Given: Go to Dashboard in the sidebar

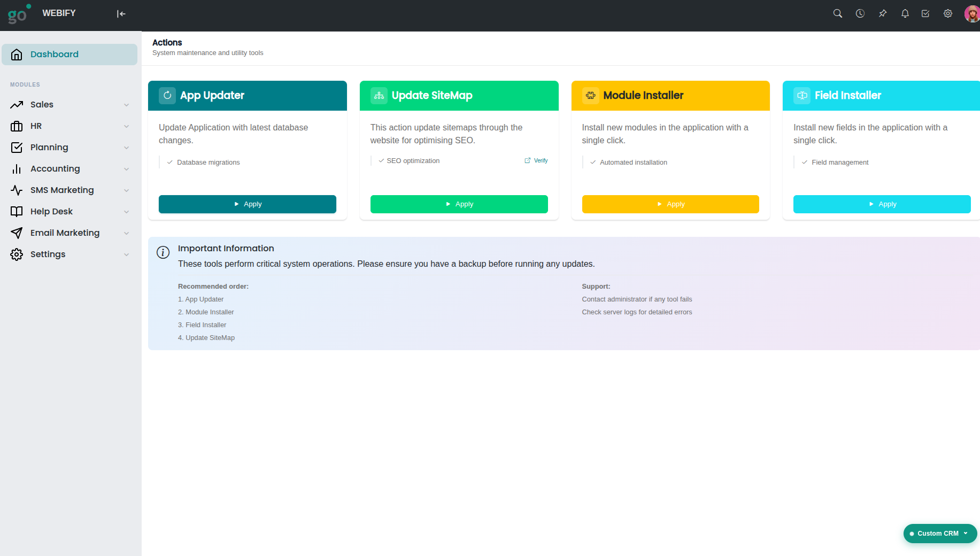Looking at the screenshot, I should click(70, 55).
